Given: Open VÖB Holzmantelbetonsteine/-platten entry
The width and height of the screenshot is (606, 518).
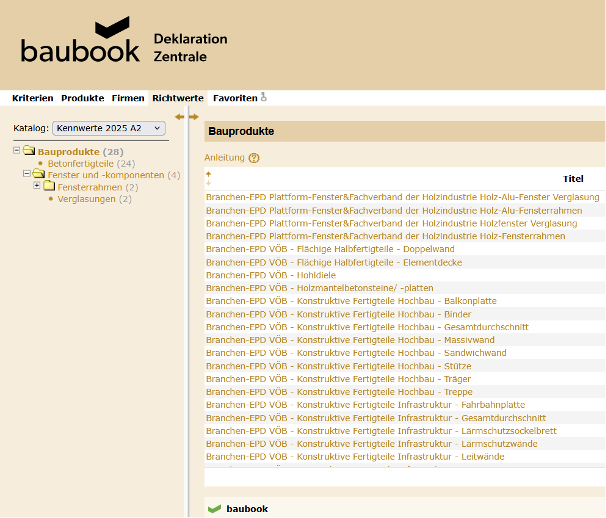Looking at the screenshot, I should 319,288.
